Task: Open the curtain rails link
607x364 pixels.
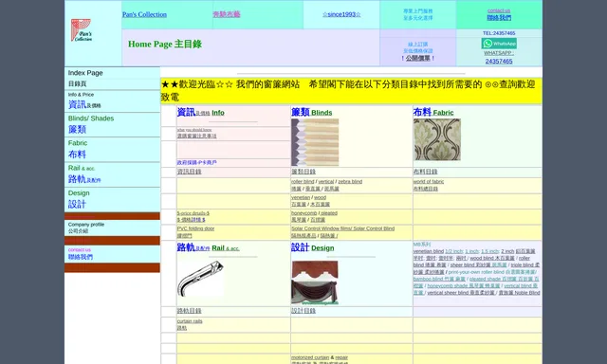Action: coord(190,321)
